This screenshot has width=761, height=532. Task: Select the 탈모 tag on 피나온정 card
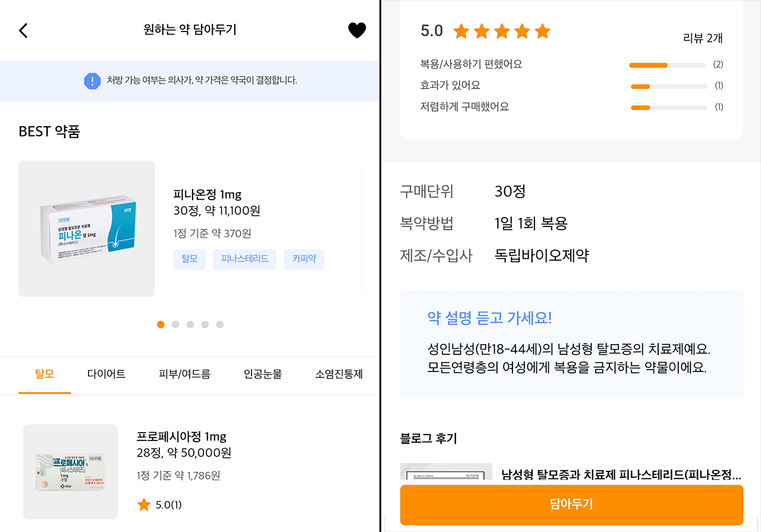click(x=189, y=259)
